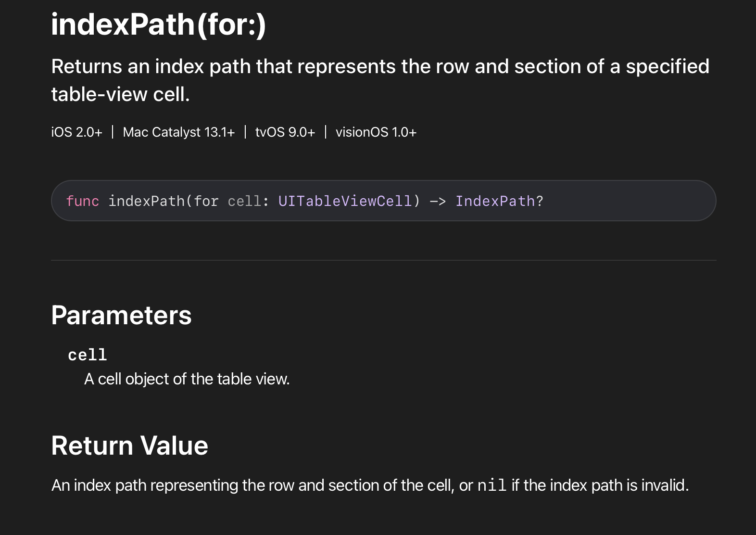Click indexPath function name in code block
The width and height of the screenshot is (756, 535).
click(x=146, y=201)
